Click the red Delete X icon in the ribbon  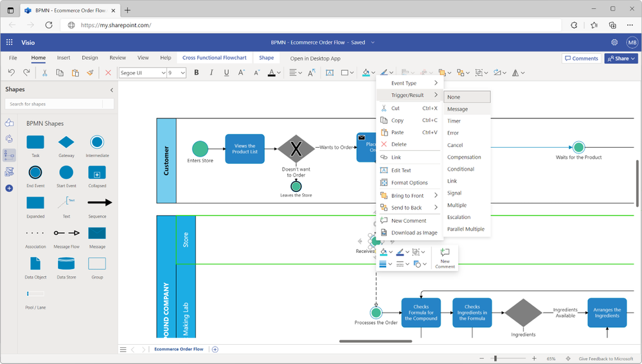pos(108,73)
